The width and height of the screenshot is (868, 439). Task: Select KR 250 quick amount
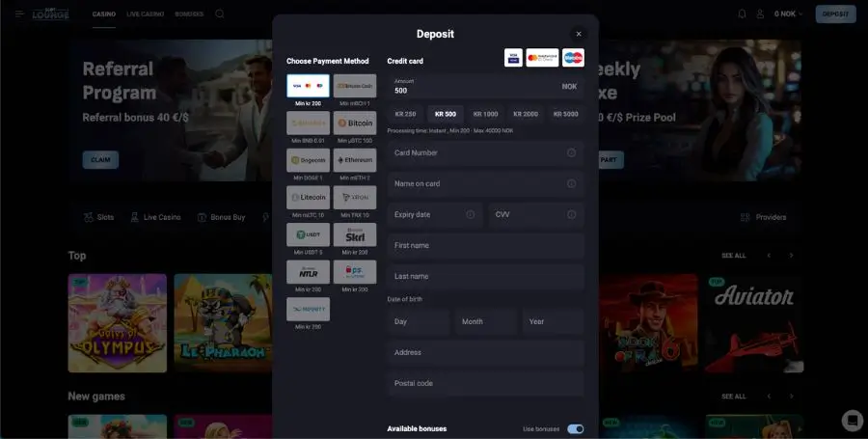pos(405,114)
